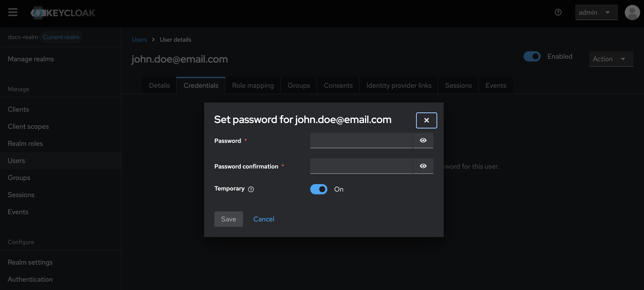The image size is (644, 290).
Task: Show the Password field contents
Action: (423, 141)
